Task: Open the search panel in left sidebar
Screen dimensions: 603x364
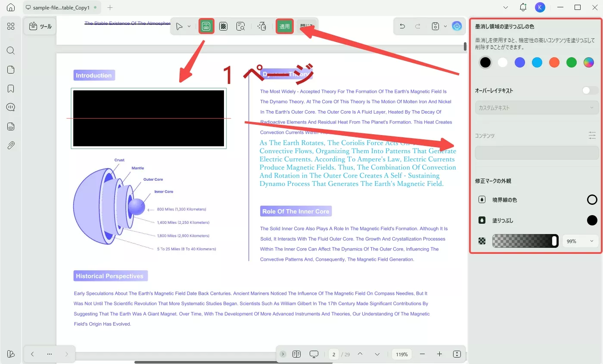Action: (x=11, y=51)
